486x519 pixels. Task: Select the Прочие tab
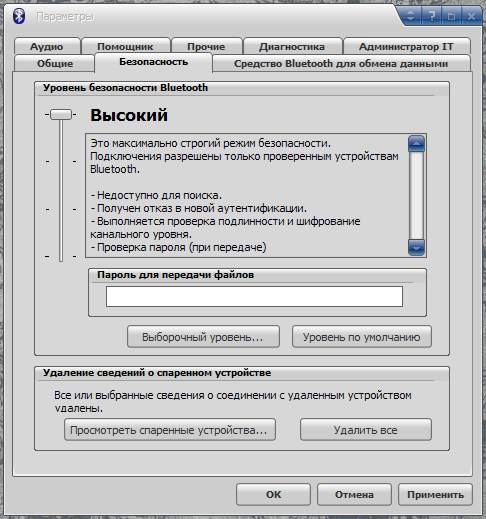coord(206,46)
